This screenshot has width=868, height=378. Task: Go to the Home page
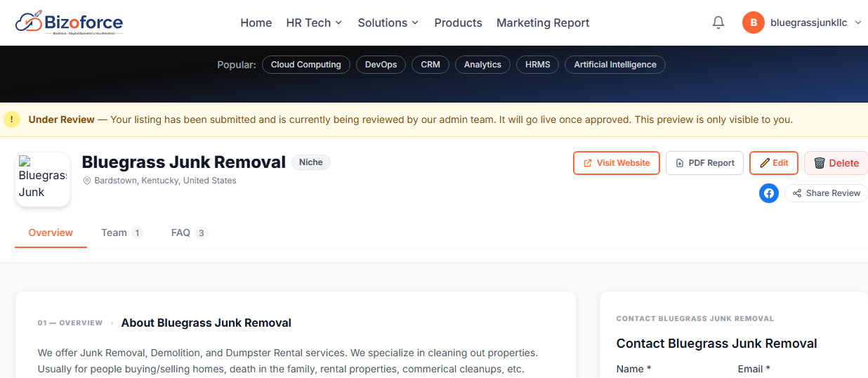tap(256, 22)
